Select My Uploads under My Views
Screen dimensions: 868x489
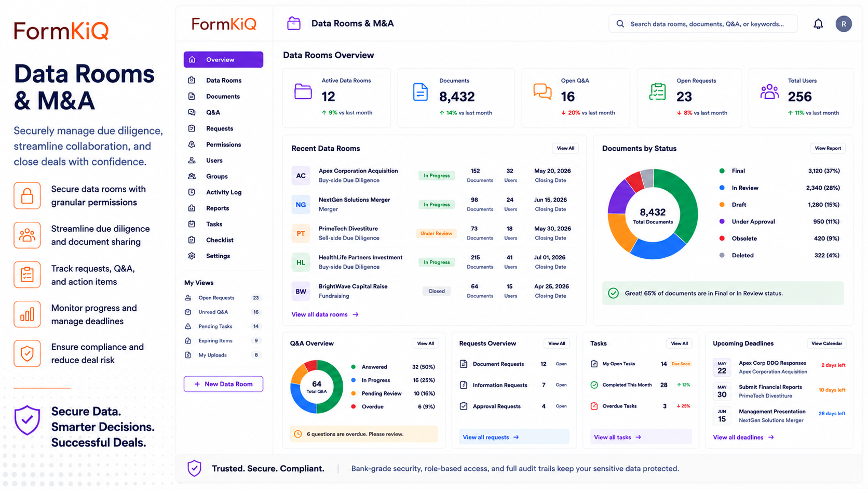click(223, 355)
